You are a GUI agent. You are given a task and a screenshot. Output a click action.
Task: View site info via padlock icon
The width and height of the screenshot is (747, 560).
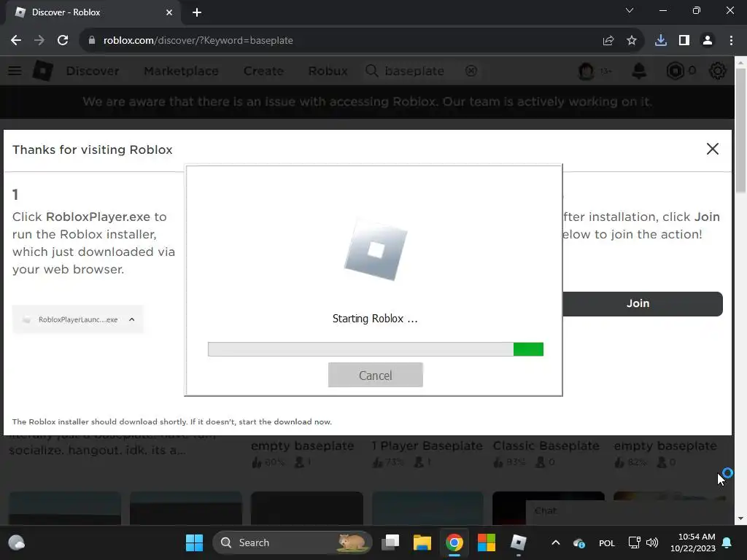[91, 41]
